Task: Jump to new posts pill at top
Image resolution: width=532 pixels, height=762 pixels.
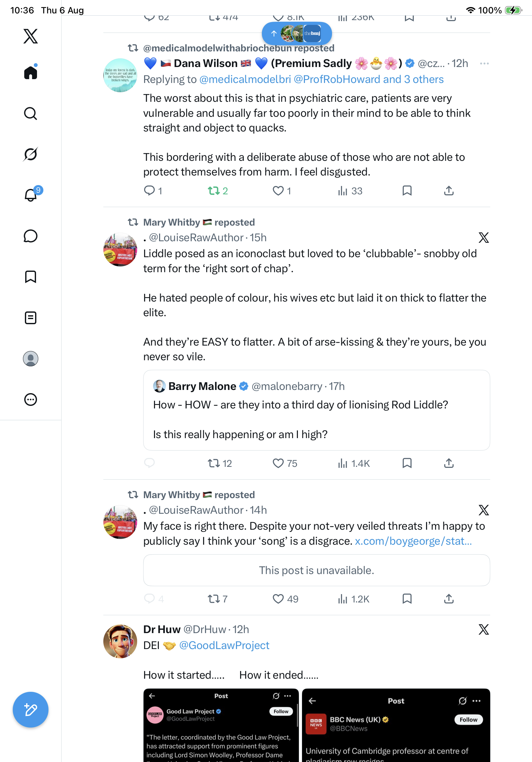Action: [297, 33]
